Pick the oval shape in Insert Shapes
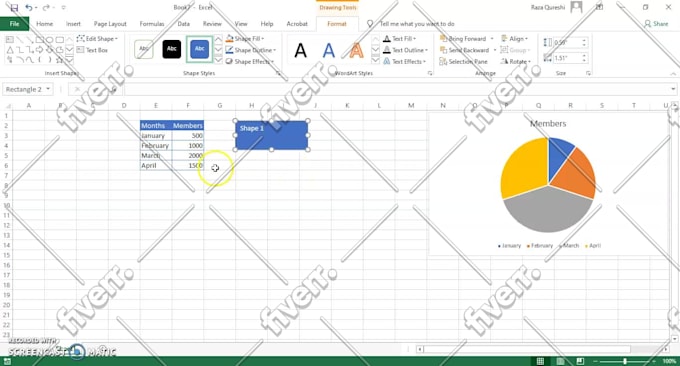Screen dimensions: 680x366 [x=49, y=40]
